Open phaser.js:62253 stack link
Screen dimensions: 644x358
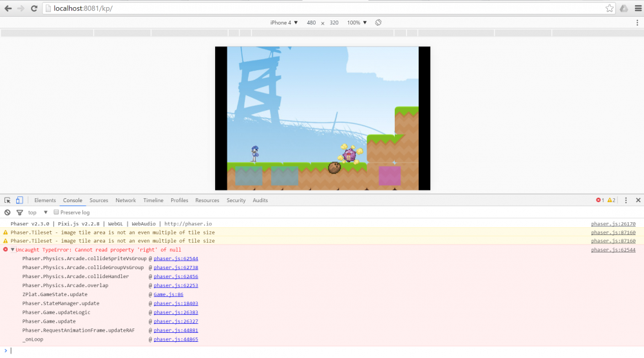point(176,285)
